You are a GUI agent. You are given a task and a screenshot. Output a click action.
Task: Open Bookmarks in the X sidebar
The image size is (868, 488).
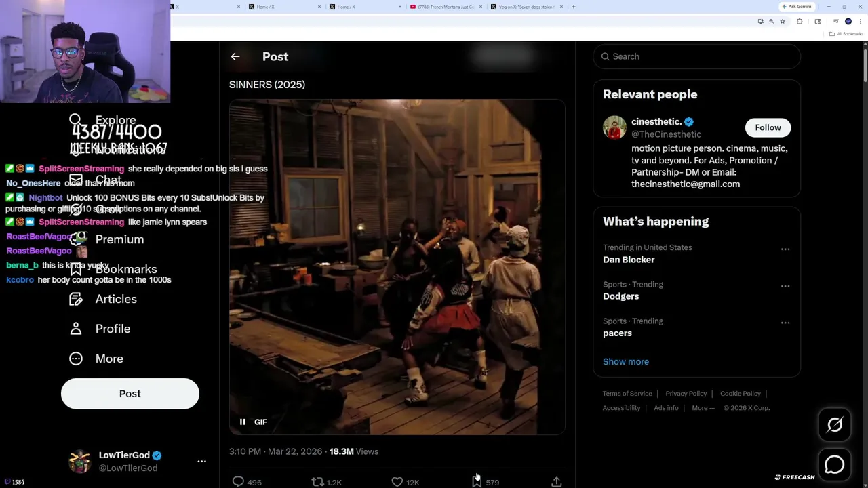tap(113, 269)
